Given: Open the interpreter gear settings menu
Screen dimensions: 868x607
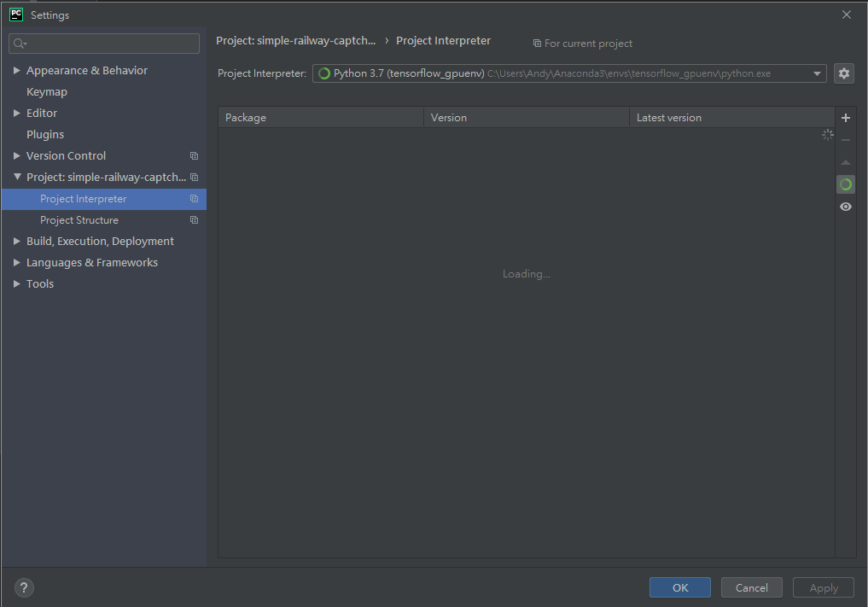Looking at the screenshot, I should click(843, 73).
